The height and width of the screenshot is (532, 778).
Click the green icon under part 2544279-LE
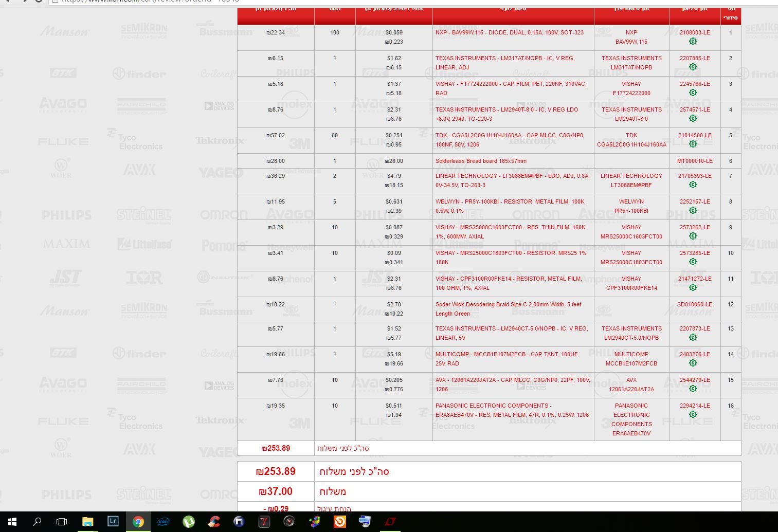click(693, 389)
